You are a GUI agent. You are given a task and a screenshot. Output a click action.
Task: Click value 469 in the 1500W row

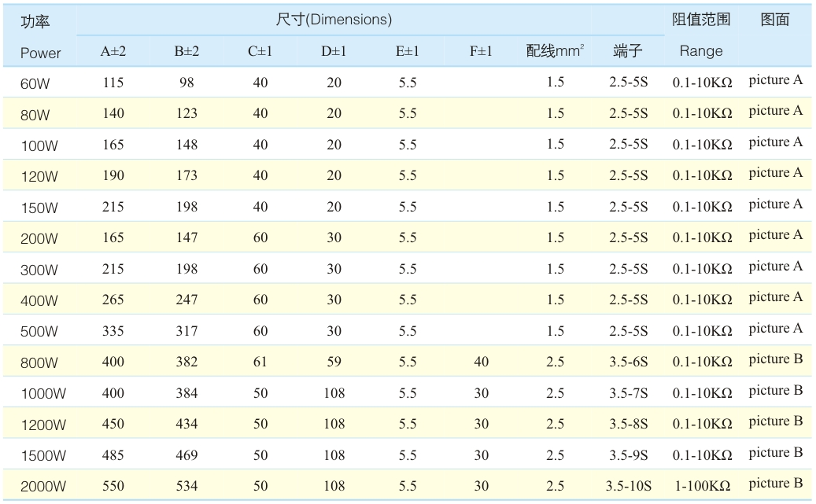(x=186, y=455)
